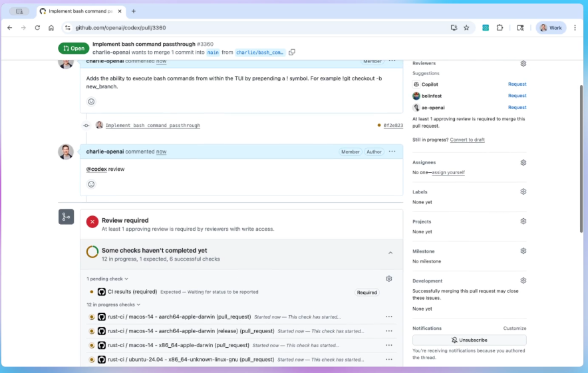Open the Reviewers settings gear
Screen dimensions: 588x373
click(523, 63)
